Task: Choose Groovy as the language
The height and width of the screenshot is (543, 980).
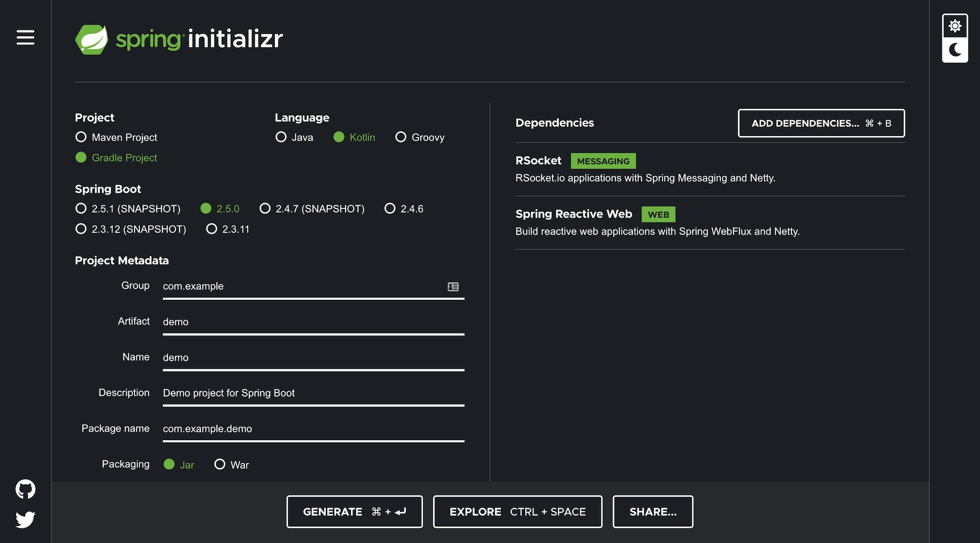Action: pyautogui.click(x=420, y=137)
